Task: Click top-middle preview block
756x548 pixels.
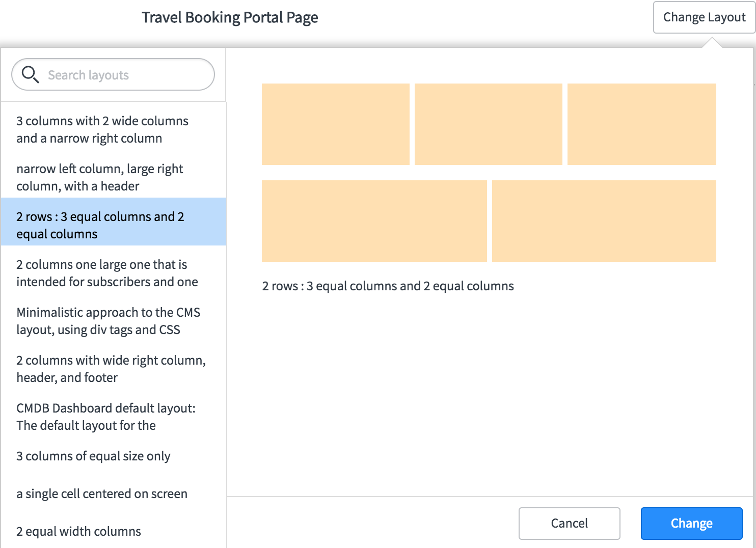Action: [x=489, y=124]
